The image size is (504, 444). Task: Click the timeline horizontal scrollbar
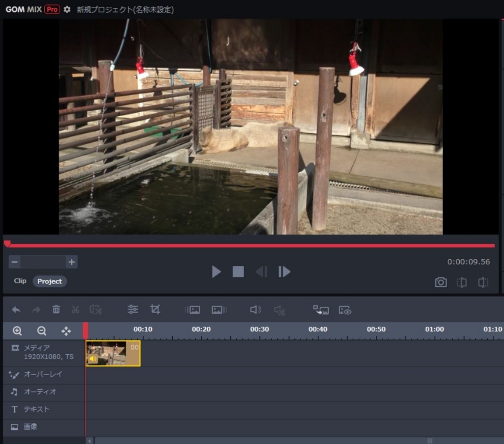click(299, 441)
